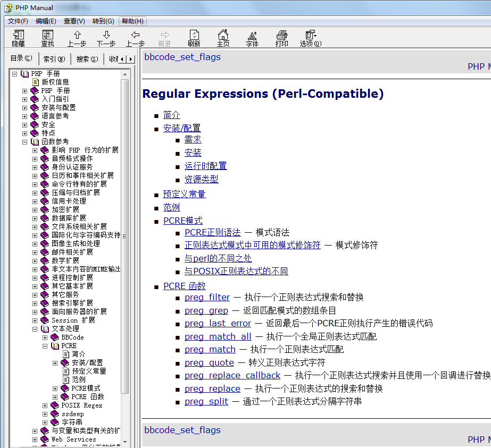This screenshot has height=448, width=491.
Task: Open the preg_match_all function link
Action: point(218,336)
